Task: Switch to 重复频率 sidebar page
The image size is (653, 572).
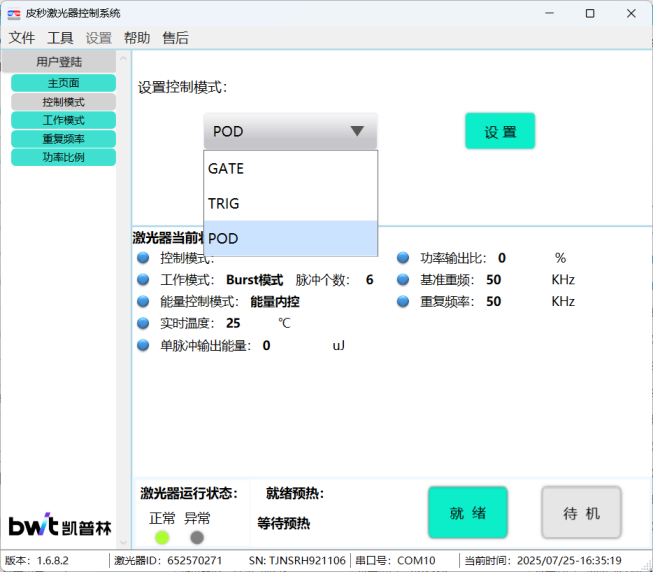Action: pos(64,139)
